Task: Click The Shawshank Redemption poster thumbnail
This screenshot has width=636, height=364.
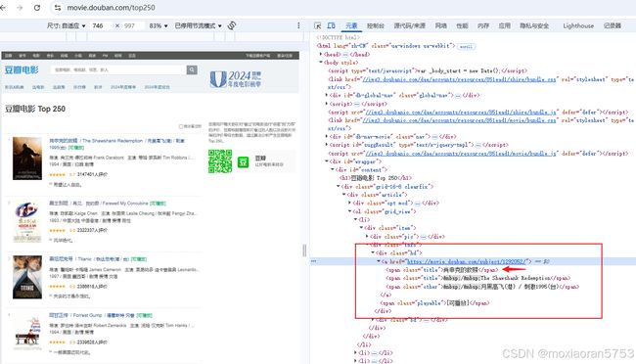Action: [x=27, y=159]
